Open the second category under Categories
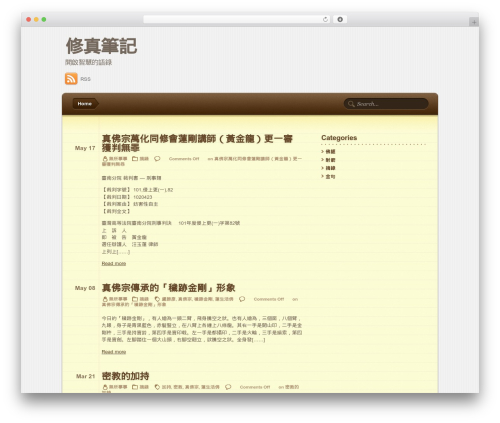The width and height of the screenshot is (500, 423). pos(330,160)
